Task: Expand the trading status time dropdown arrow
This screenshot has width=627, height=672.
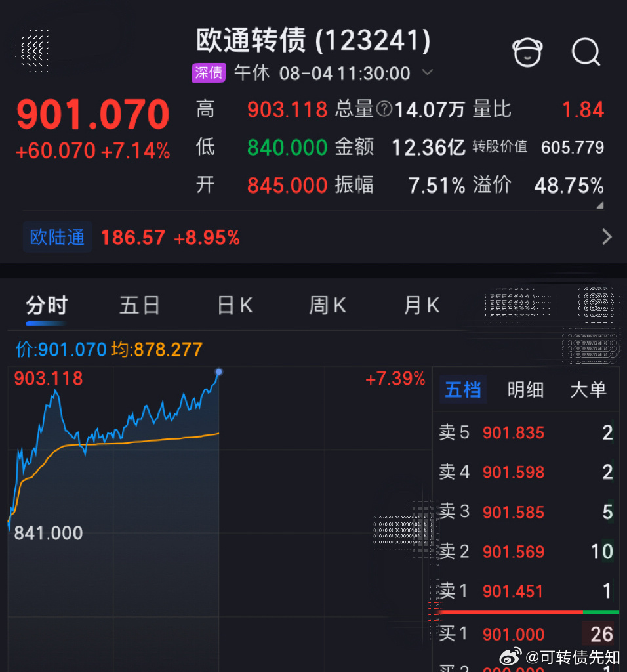Action: 428,72
